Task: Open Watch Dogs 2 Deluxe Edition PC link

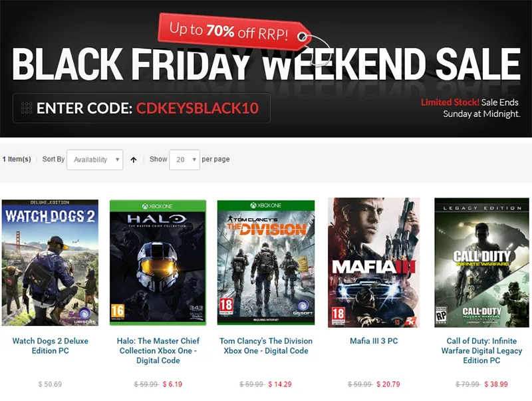Action: [50, 346]
